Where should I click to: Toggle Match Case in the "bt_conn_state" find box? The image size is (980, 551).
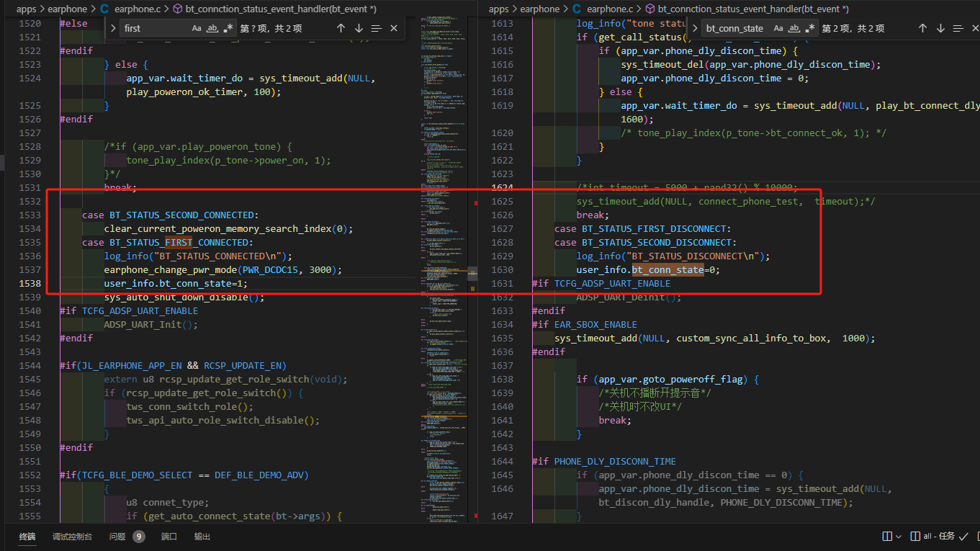pos(778,28)
